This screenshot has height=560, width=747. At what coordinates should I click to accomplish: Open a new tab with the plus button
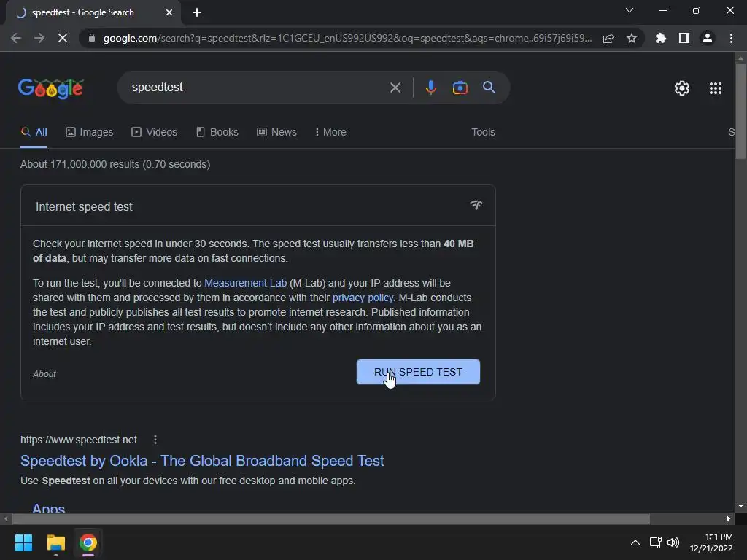pyautogui.click(x=197, y=12)
